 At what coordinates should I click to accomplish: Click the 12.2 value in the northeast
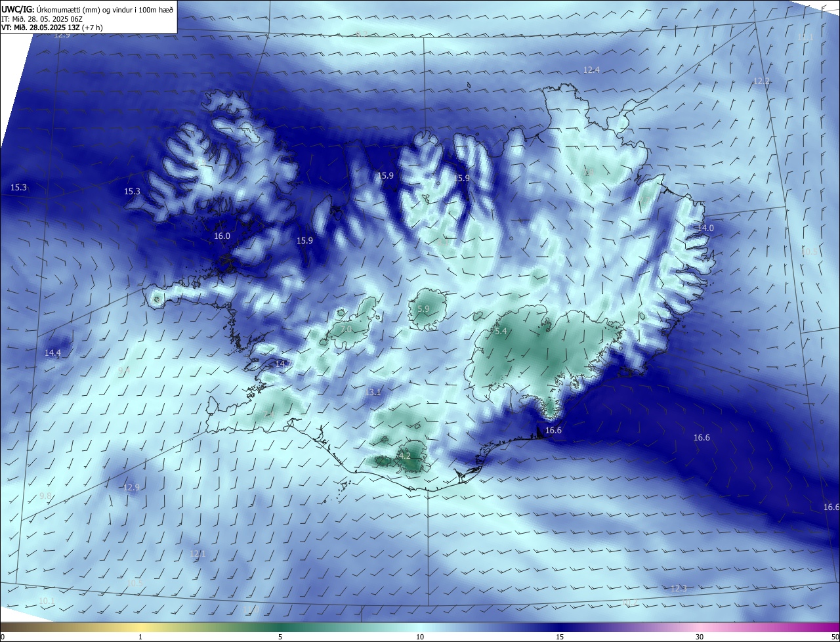pyautogui.click(x=761, y=81)
